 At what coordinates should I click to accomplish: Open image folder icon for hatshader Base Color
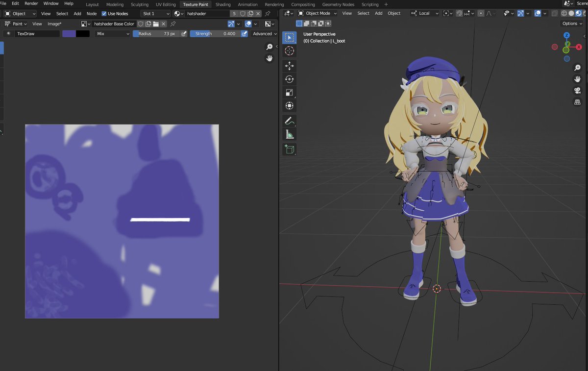pyautogui.click(x=156, y=24)
